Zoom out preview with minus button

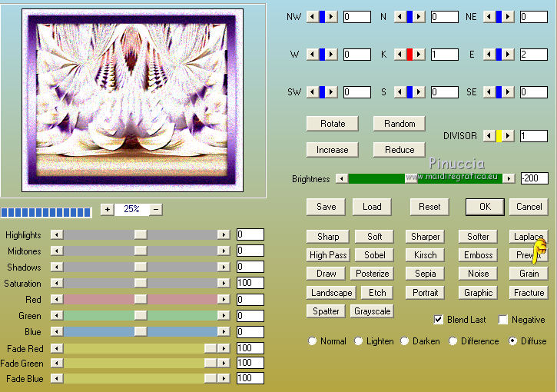pyautogui.click(x=156, y=209)
